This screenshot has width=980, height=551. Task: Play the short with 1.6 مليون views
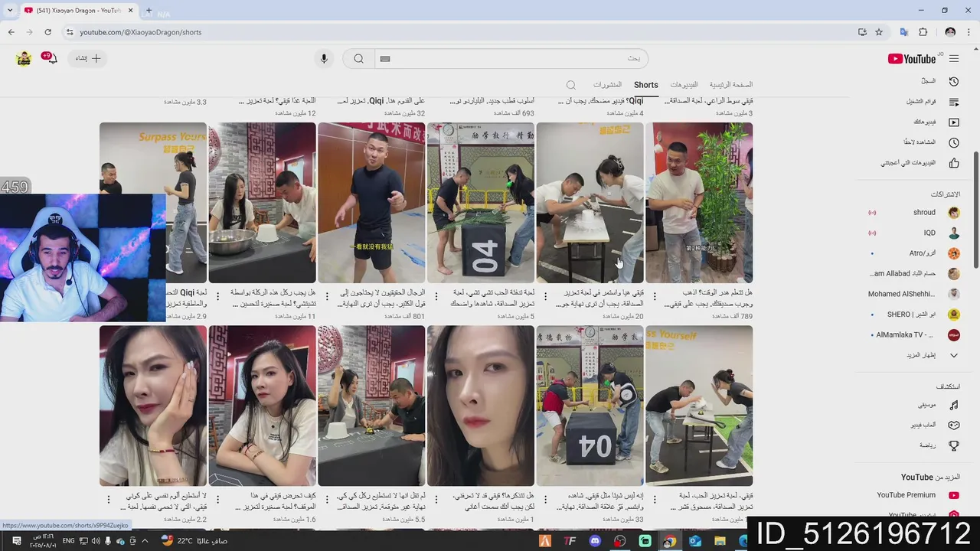tap(262, 406)
